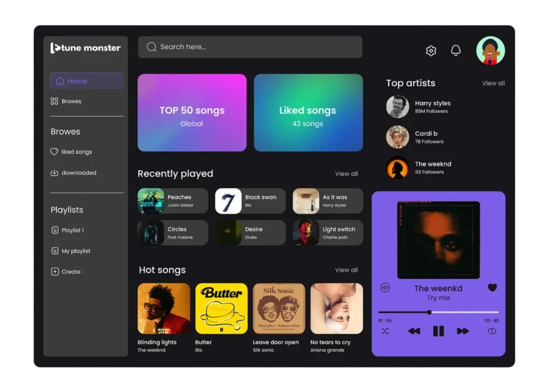Click the My playlist list icon
549x392 pixels.
[55, 251]
